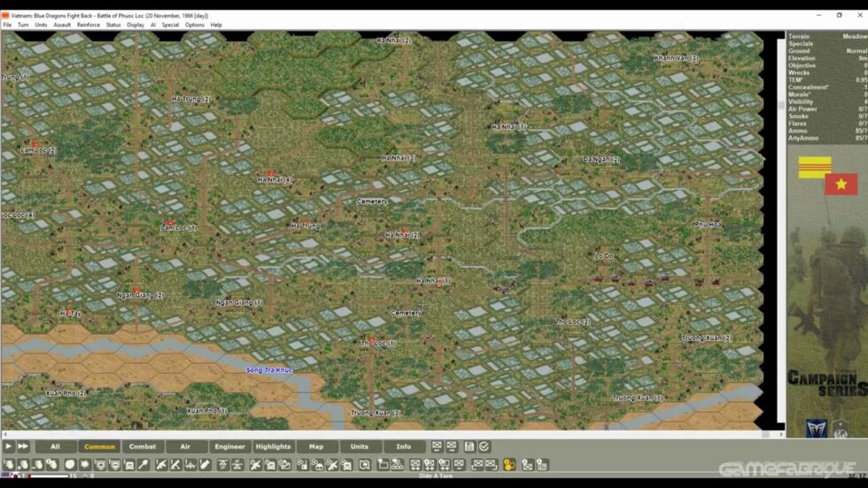Click the Terrain row in info panel
Screen dimensions: 868x488
coord(827,36)
